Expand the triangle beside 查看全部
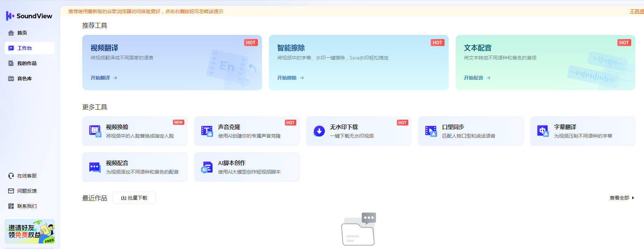The height and width of the screenshot is (249, 644). 633,198
